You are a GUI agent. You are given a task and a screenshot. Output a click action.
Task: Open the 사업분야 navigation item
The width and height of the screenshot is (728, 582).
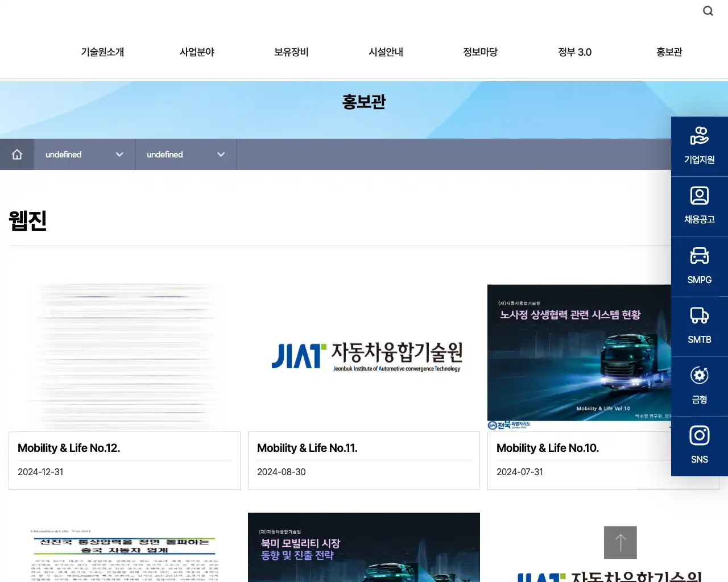(196, 52)
